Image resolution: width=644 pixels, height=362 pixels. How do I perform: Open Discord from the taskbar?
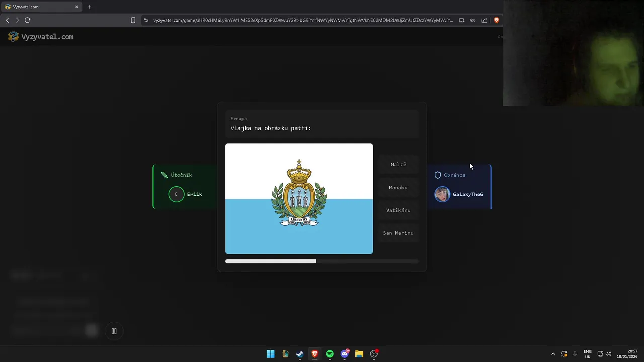click(x=345, y=354)
